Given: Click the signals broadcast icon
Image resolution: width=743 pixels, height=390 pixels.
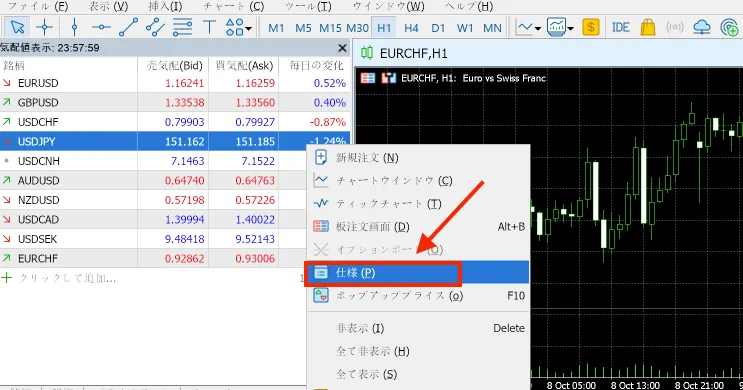Looking at the screenshot, I should pos(674,27).
